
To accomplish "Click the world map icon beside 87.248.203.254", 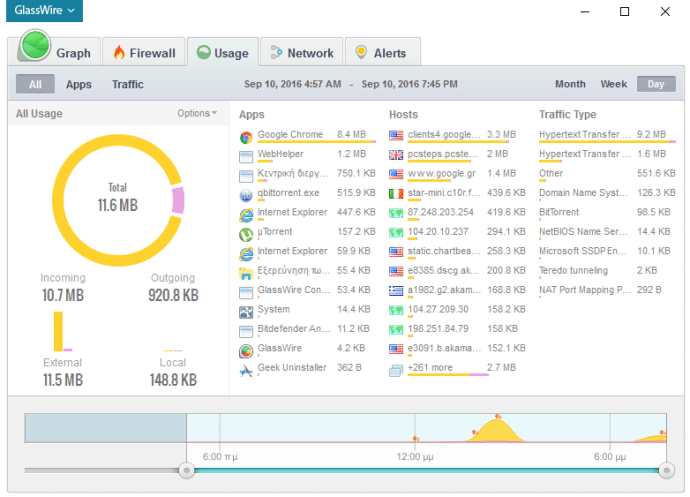I will coord(396,213).
